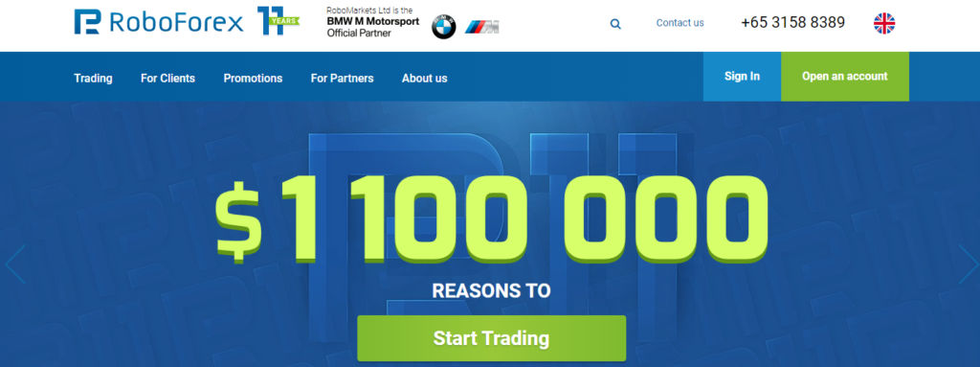The width and height of the screenshot is (980, 367).
Task: Open the search magnifier icon
Action: [x=615, y=24]
